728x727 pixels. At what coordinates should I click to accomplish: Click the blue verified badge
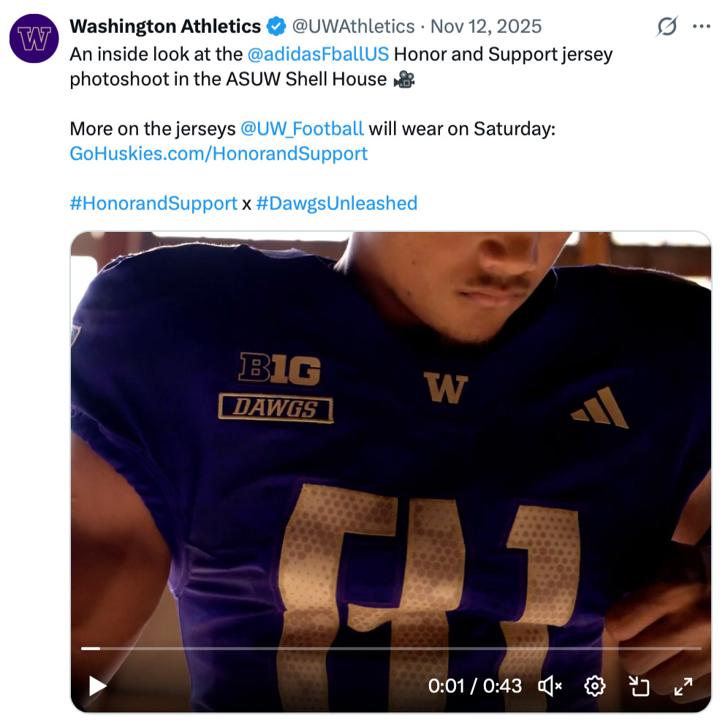pyautogui.click(x=276, y=27)
